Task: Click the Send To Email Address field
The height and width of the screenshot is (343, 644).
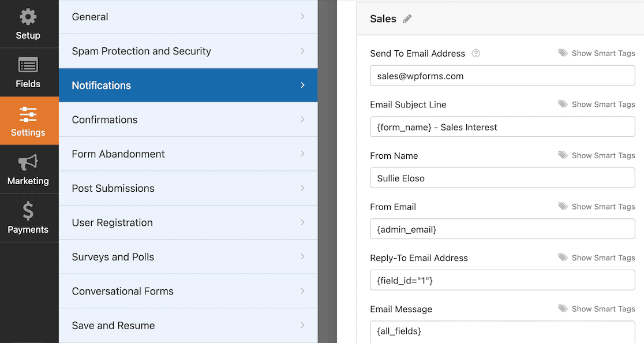Action: click(502, 76)
